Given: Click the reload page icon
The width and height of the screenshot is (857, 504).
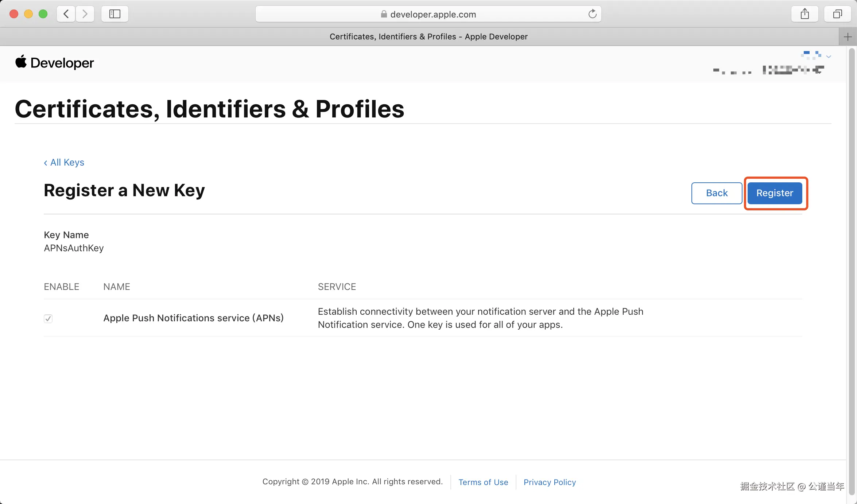Looking at the screenshot, I should point(592,14).
